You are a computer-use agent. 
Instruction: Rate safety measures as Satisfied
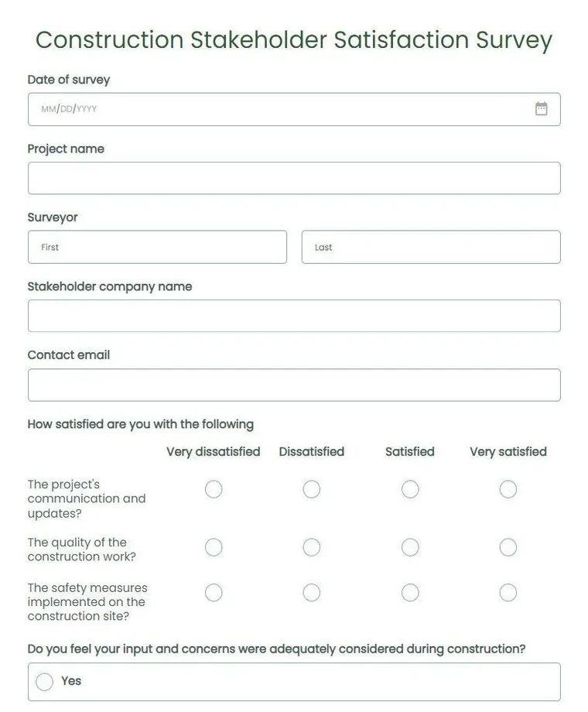(410, 593)
